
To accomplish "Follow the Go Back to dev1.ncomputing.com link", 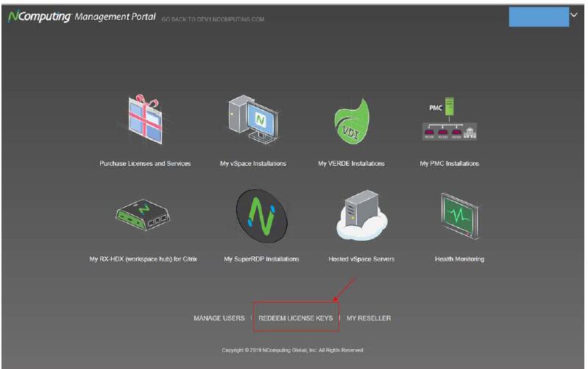I will pos(213,18).
